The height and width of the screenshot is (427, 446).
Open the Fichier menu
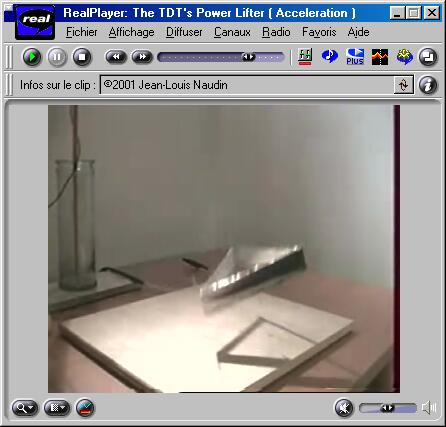click(82, 32)
